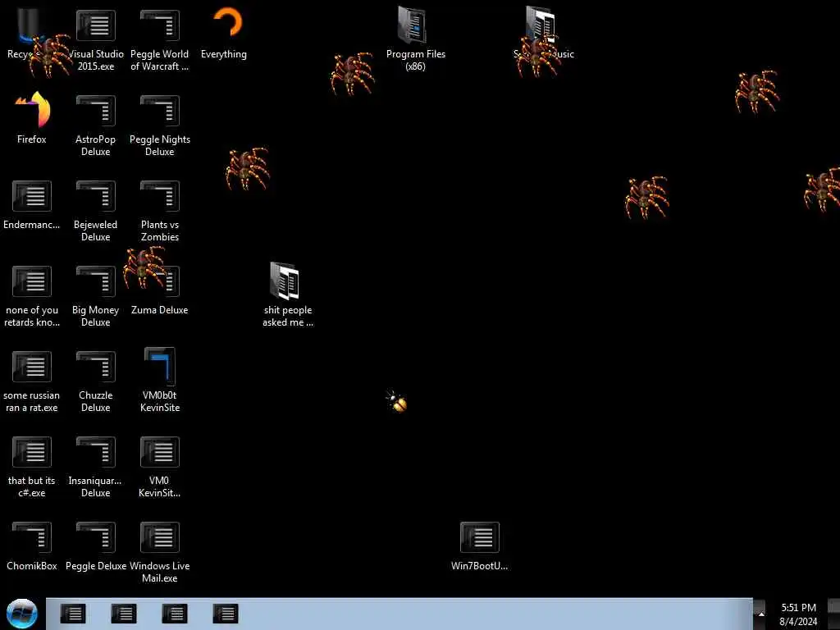Open the second pinned taskbar program
The width and height of the screenshot is (840, 630).
point(124,614)
